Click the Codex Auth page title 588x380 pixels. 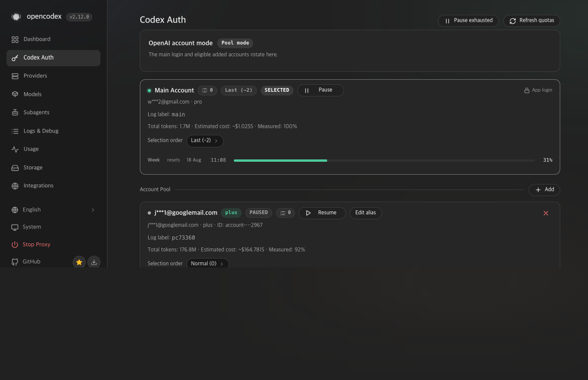[x=163, y=20]
